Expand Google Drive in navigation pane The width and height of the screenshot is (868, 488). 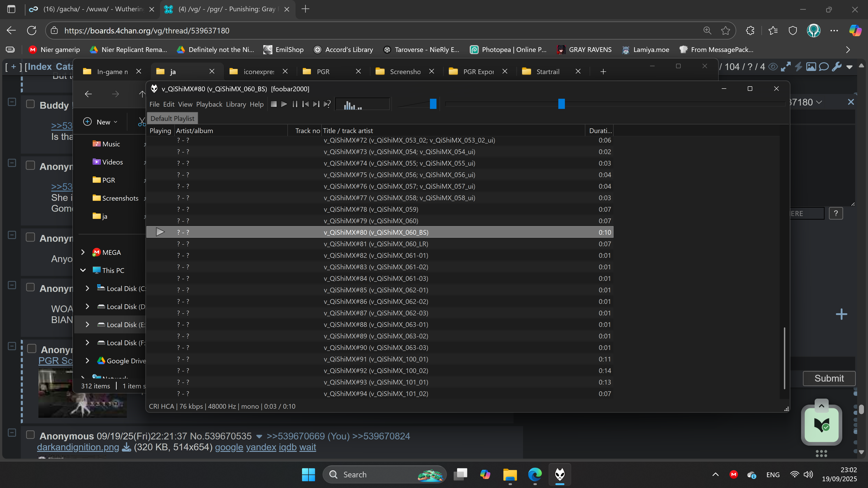point(87,360)
